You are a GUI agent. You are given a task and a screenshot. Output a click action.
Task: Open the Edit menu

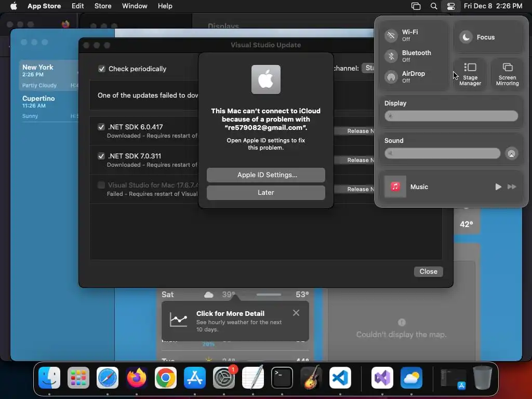pyautogui.click(x=77, y=6)
